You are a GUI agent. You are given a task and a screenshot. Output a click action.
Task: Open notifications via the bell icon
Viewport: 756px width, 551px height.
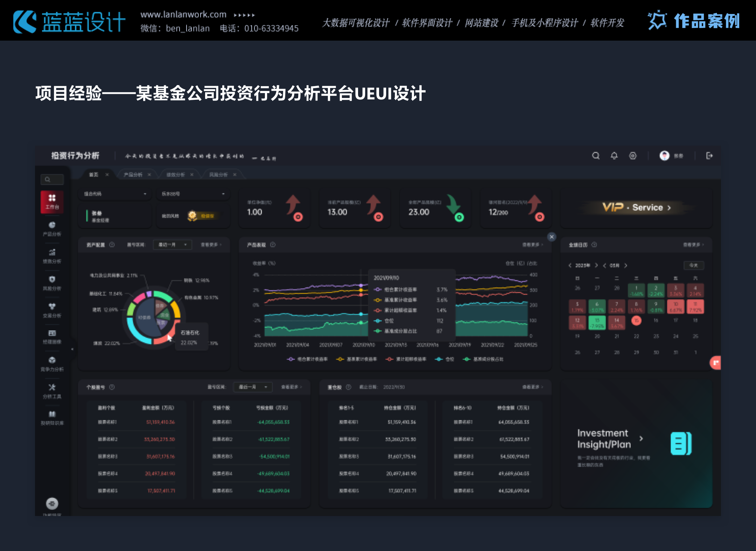click(615, 156)
